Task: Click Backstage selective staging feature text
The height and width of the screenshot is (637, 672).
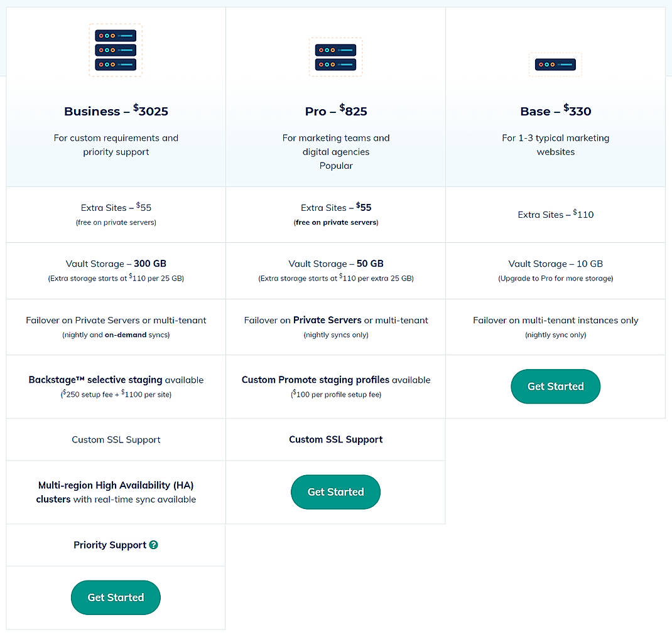Action: [116, 380]
